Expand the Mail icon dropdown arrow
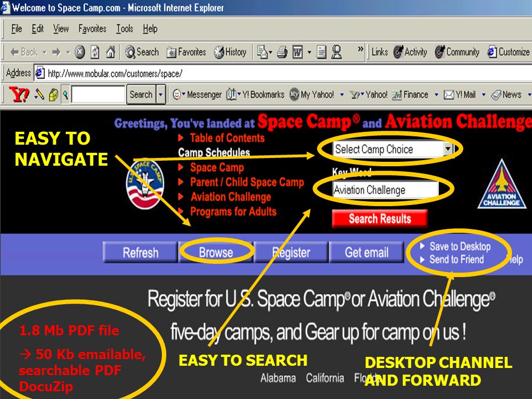 tap(270, 53)
